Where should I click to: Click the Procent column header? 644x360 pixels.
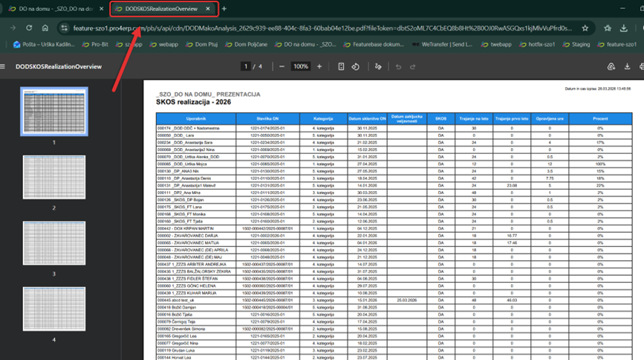coord(600,118)
